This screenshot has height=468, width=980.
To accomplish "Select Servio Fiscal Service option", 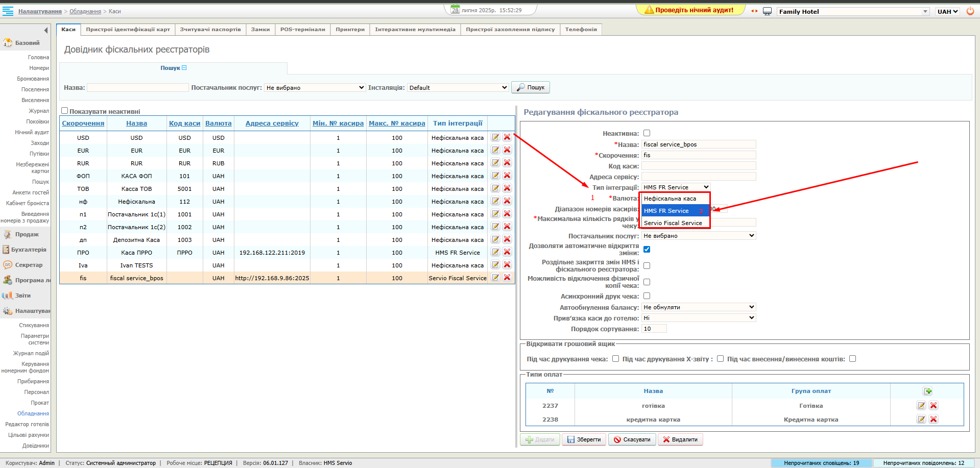I will pos(673,223).
